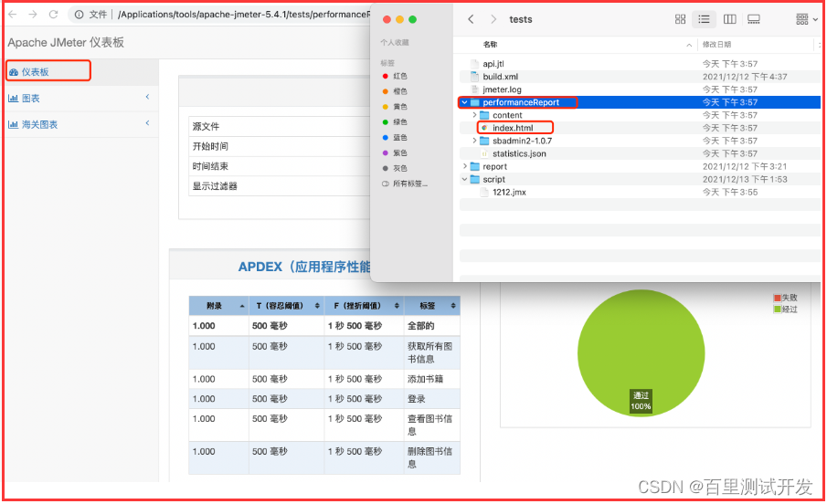Expand the report folder
Image resolution: width=827 pixels, height=504 pixels.
pyautogui.click(x=464, y=166)
